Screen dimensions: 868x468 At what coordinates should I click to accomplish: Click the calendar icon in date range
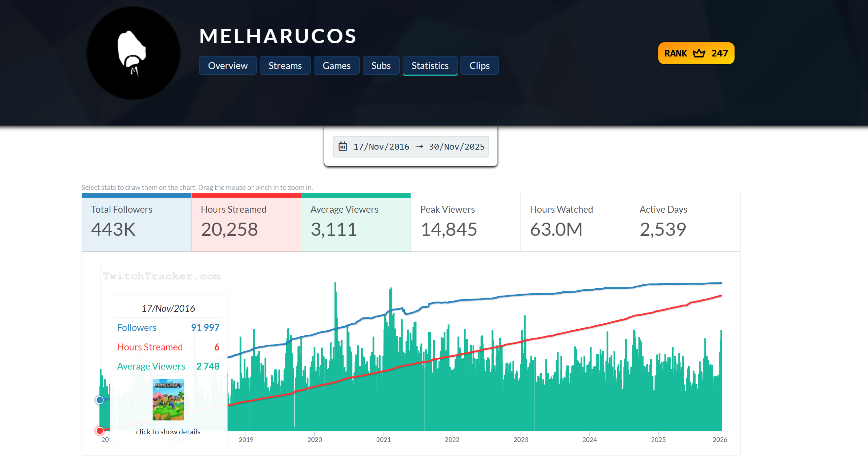[343, 146]
